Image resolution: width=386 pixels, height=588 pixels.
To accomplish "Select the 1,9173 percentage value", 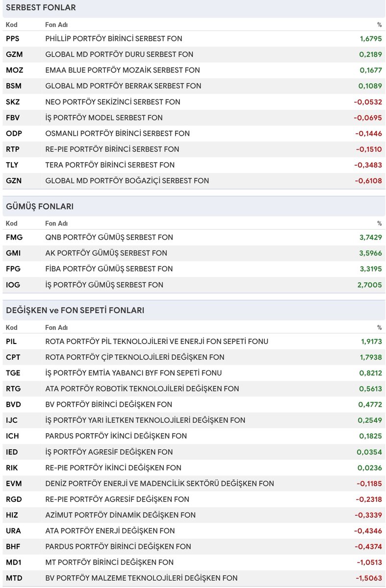I will 371,342.
